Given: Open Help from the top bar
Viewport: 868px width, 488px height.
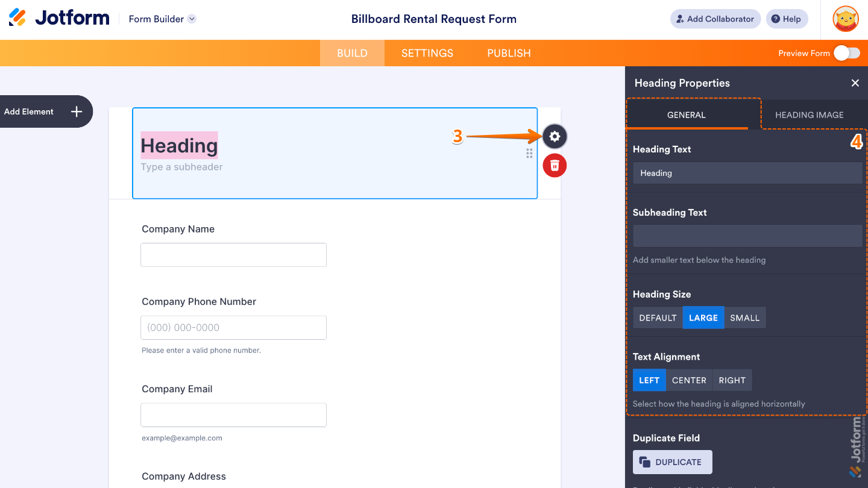Looking at the screenshot, I should (786, 19).
